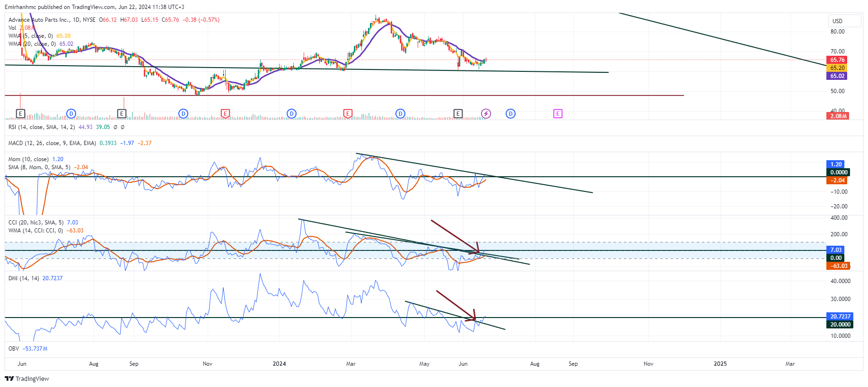The width and height of the screenshot is (868, 387).
Task: Click the red earnings marker in November 2023
Action: 225,113
